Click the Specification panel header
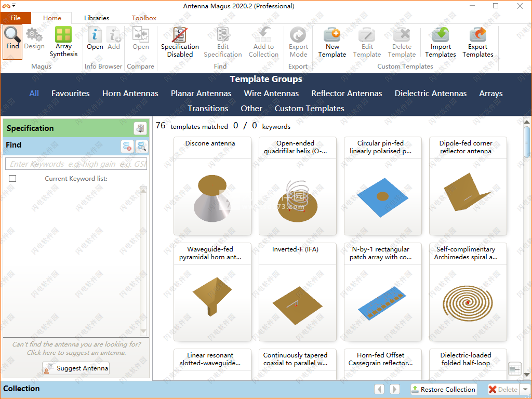 [x=76, y=128]
